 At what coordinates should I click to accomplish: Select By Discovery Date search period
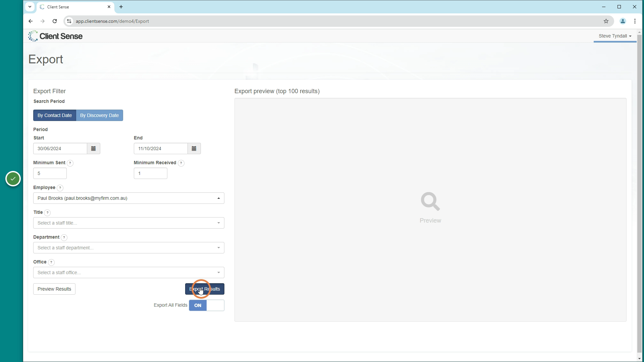[100, 115]
